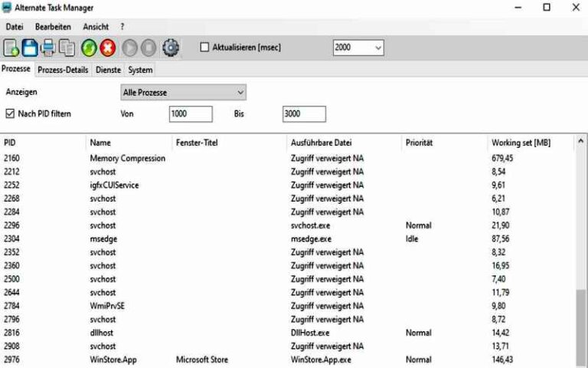Click the vertical scrollbar thumb of process list
Image resolution: width=588 pixels, height=368 pixels.
tap(580, 328)
